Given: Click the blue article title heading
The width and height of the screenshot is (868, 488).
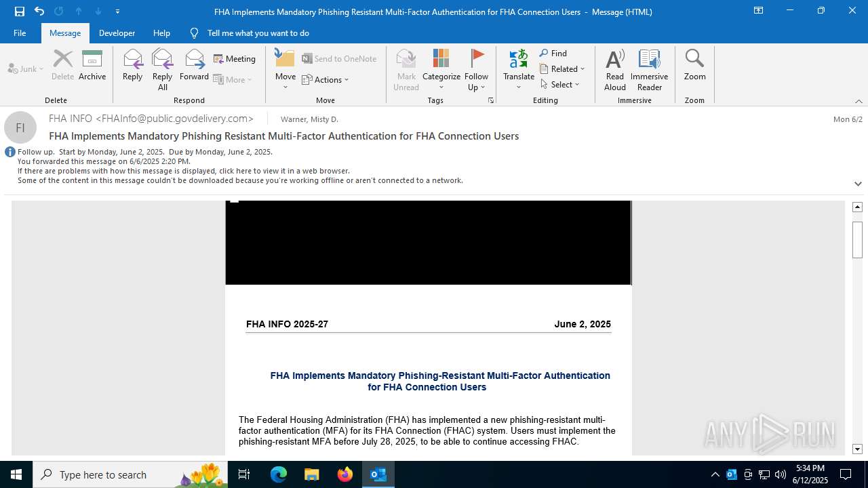Looking at the screenshot, I should pyautogui.click(x=440, y=381).
